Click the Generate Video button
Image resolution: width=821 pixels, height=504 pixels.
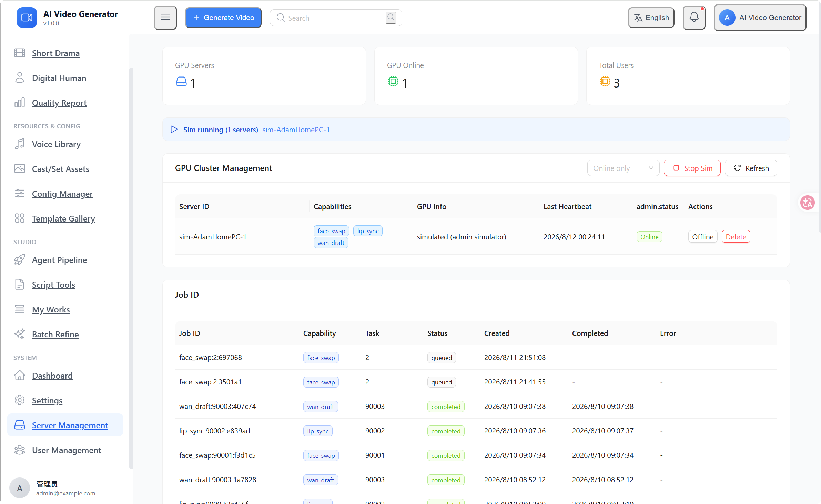(x=223, y=18)
